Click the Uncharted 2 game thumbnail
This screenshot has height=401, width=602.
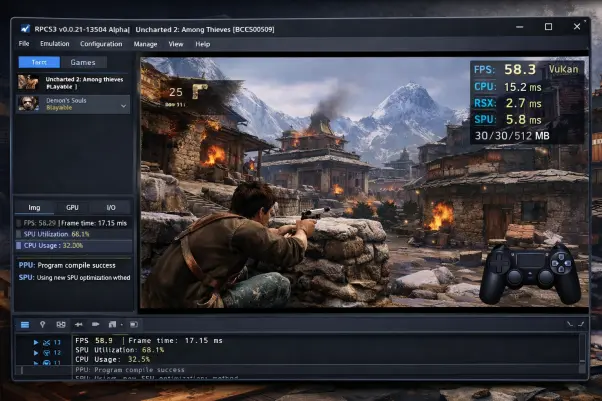click(28, 83)
